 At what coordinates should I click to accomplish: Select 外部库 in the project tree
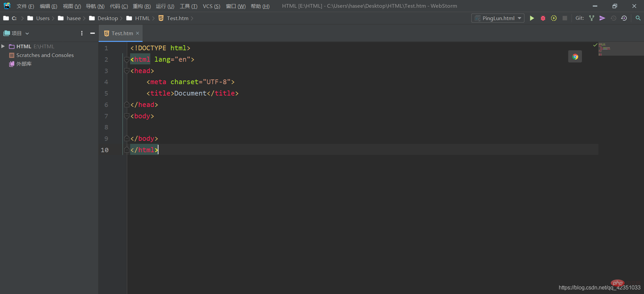[20, 64]
